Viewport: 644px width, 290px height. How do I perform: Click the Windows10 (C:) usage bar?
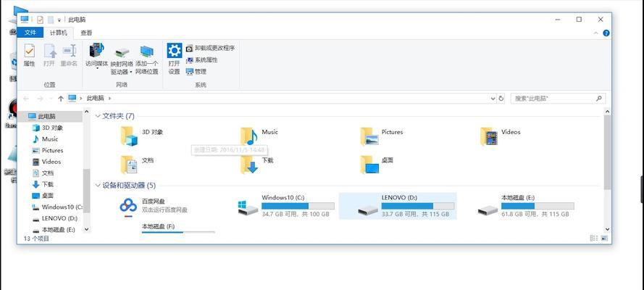tap(298, 206)
